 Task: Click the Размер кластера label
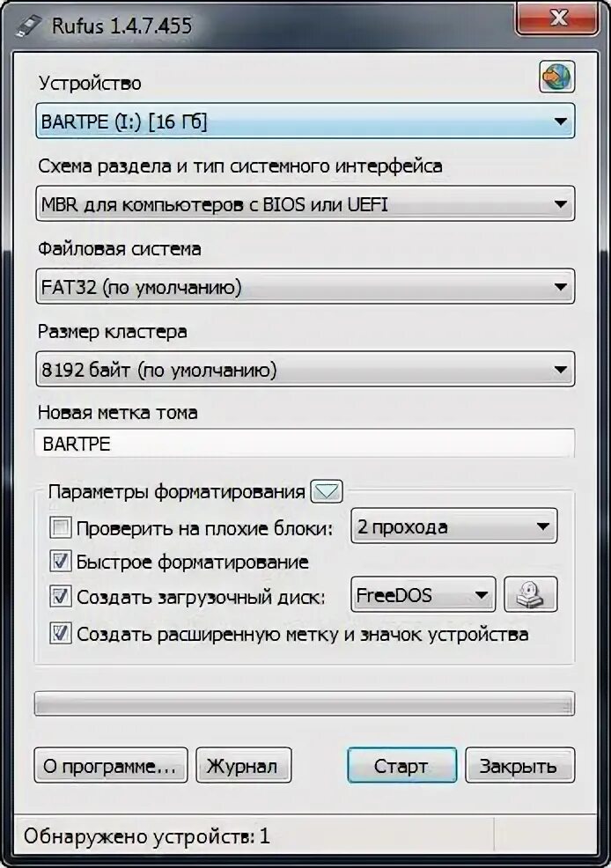(x=113, y=332)
